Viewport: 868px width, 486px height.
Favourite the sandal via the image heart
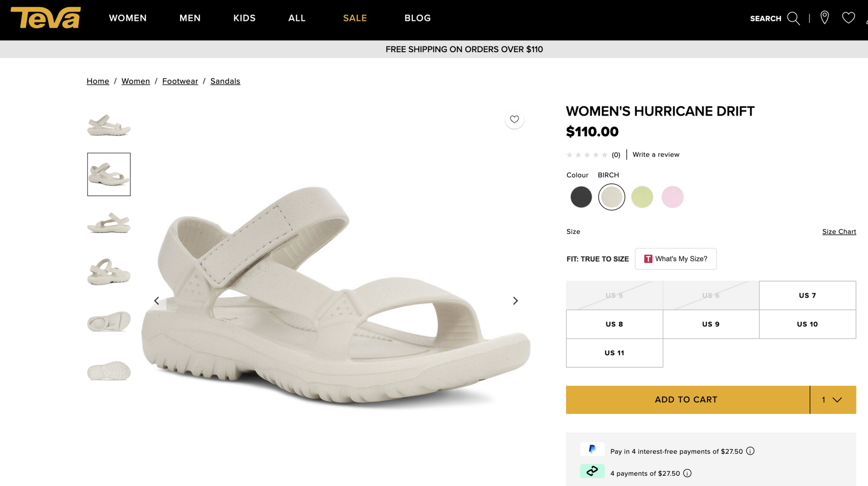(514, 119)
